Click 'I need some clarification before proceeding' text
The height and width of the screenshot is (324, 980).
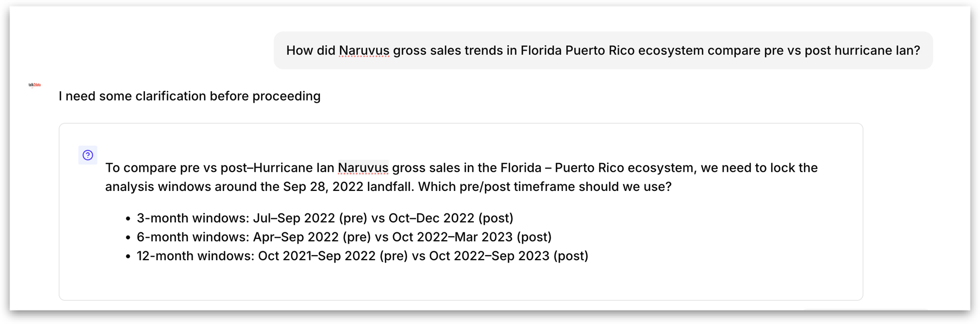189,96
